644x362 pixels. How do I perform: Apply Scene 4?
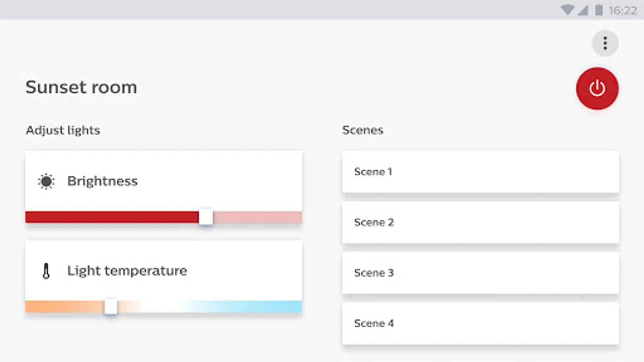click(480, 323)
